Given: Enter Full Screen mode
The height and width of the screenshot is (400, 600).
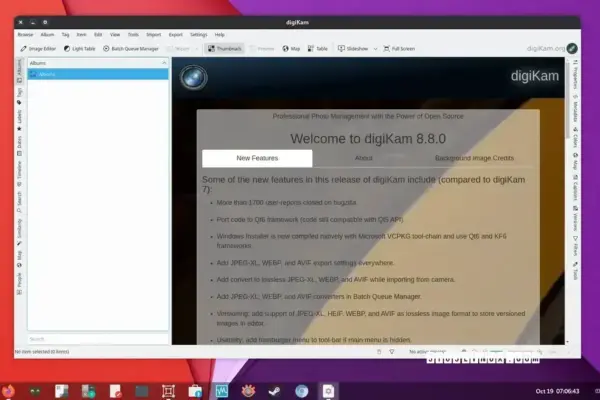Looking at the screenshot, I should (x=399, y=49).
